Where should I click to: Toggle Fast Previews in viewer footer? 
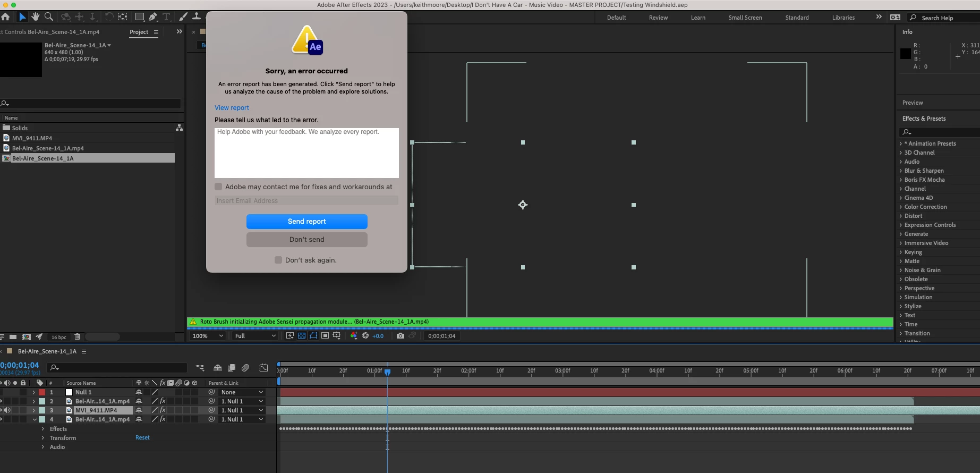tap(290, 336)
